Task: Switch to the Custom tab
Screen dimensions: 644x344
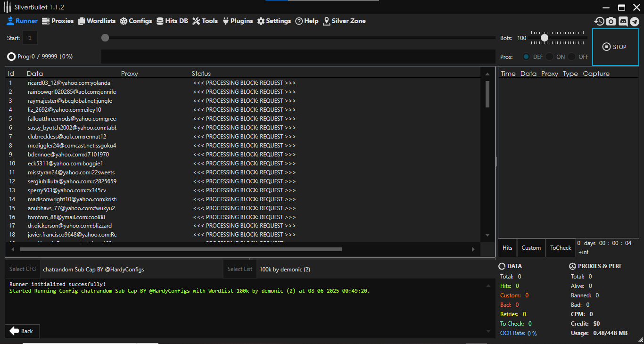Action: [x=531, y=248]
